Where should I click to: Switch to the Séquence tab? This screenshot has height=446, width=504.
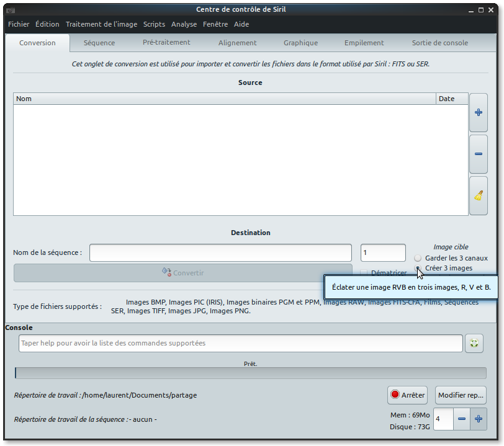point(99,43)
